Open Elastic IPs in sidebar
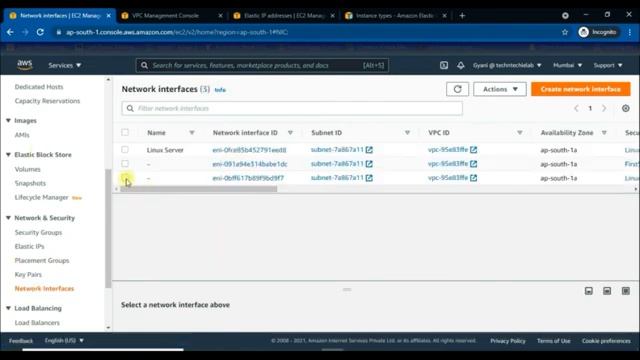 [29, 247]
